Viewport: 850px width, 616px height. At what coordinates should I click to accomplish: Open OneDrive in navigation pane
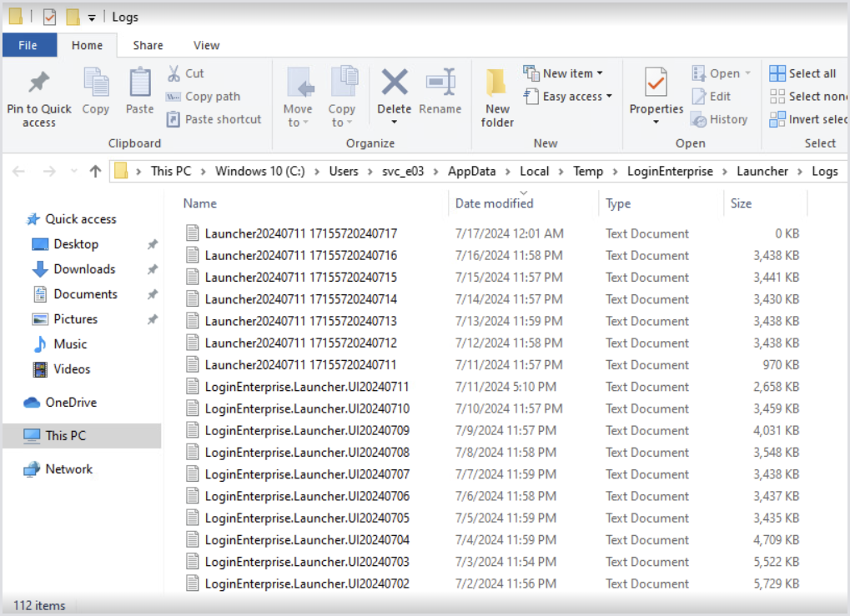click(71, 403)
